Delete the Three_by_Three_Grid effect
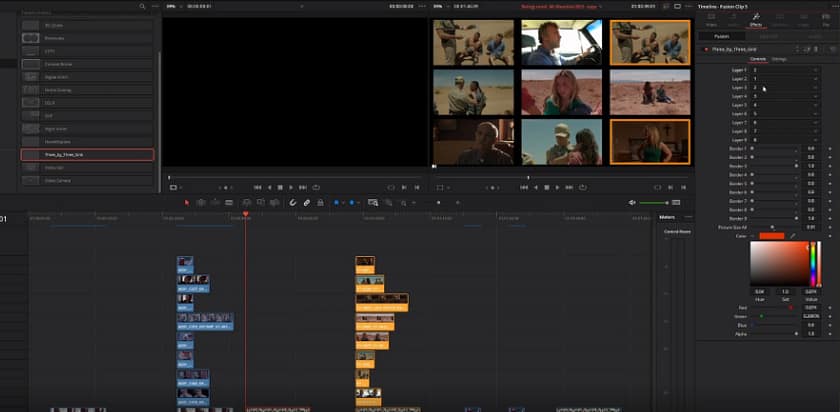840x412 pixels. (816, 49)
